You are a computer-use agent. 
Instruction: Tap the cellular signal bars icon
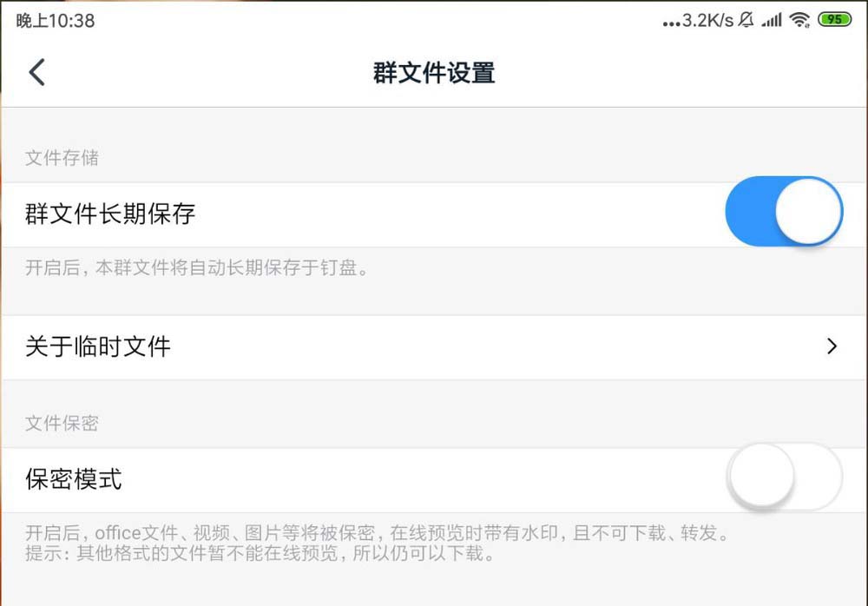pos(771,20)
